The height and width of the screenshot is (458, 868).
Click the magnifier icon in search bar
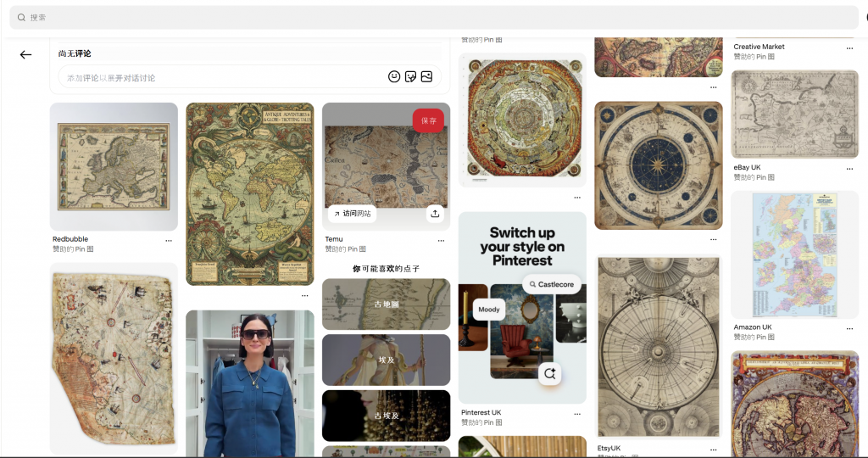pos(21,17)
